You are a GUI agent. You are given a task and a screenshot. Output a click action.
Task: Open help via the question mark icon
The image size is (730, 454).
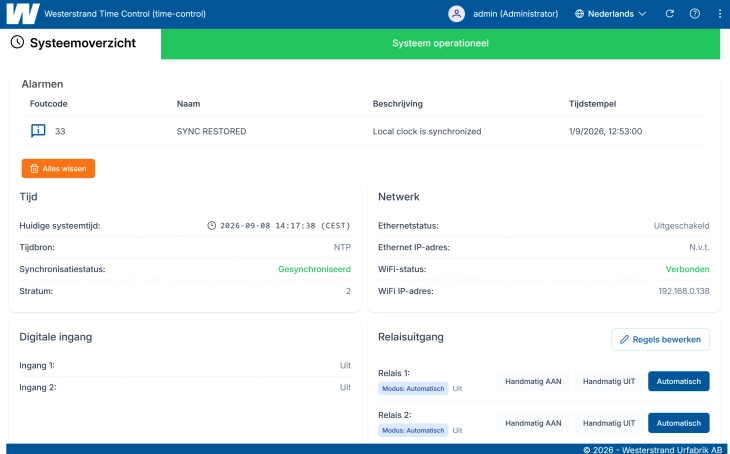[695, 14]
